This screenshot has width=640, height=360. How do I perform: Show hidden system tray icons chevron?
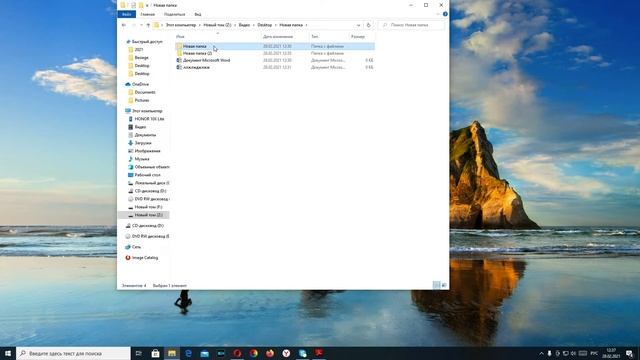coord(542,353)
